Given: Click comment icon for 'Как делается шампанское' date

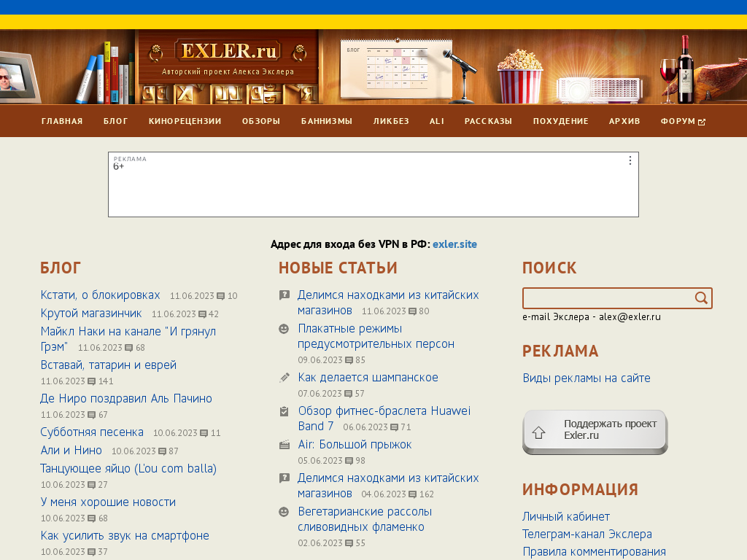Looking at the screenshot, I should (349, 394).
